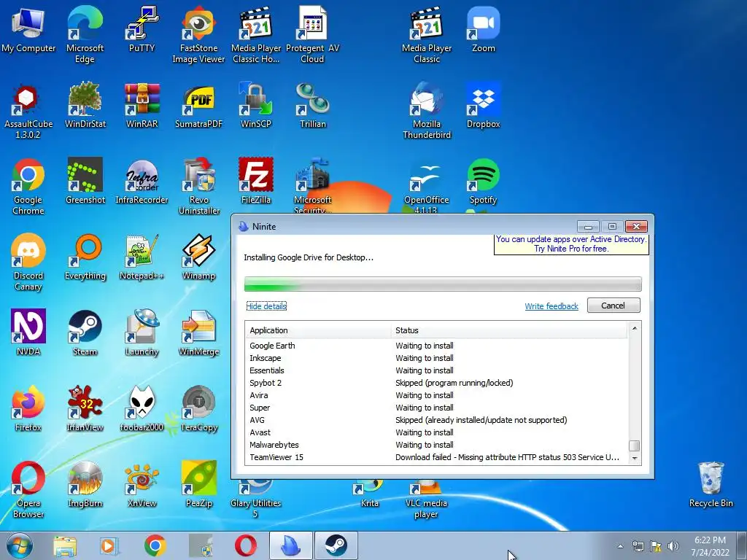Click the FileZilla desktop shortcut
The height and width of the screenshot is (560, 747).
(256, 181)
